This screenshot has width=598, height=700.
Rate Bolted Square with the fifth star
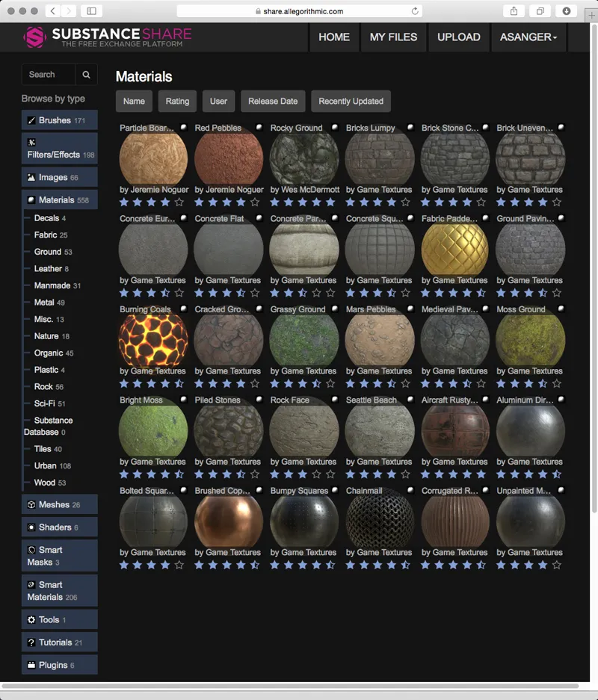(179, 566)
